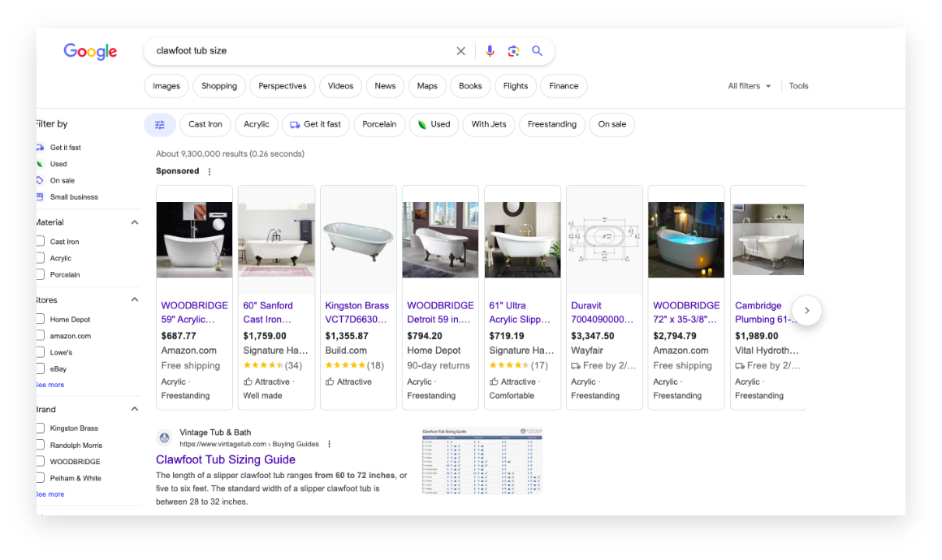Go to the Maps tab
The height and width of the screenshot is (560, 942).
tap(427, 86)
